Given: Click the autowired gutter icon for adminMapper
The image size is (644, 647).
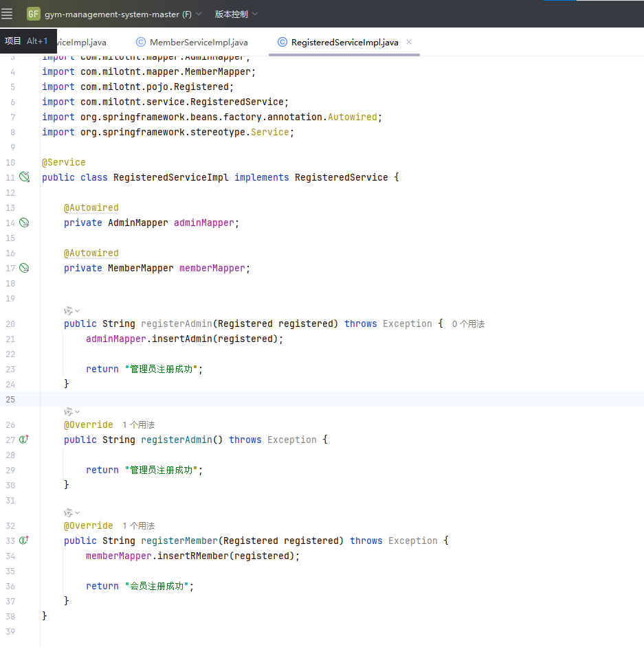Looking at the screenshot, I should (24, 223).
